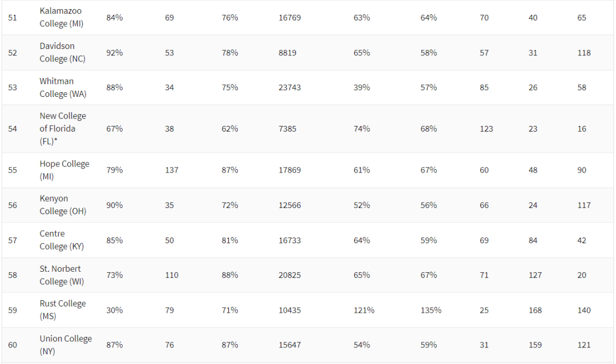Click the 20825 value in St. Norbert row
The height and width of the screenshot is (364, 616).
point(290,275)
